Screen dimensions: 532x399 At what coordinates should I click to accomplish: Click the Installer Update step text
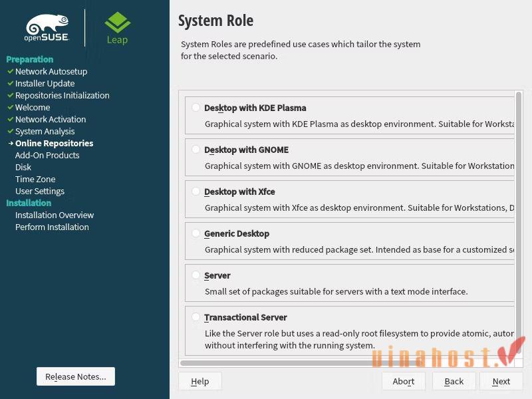[x=45, y=84]
